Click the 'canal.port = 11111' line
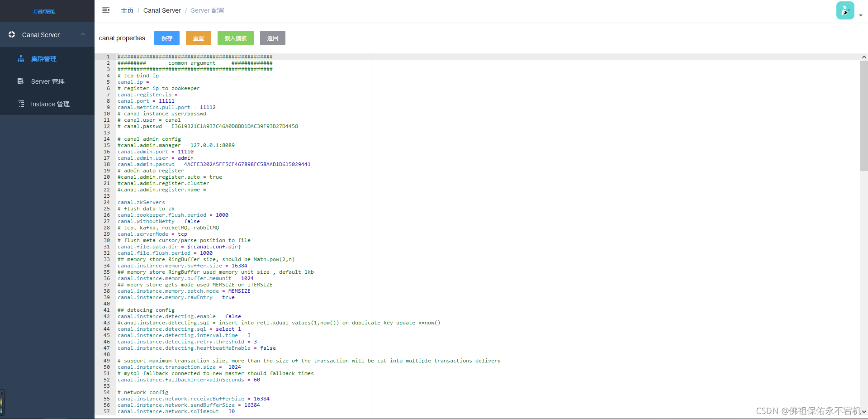The width and height of the screenshot is (868, 419). 146,101
